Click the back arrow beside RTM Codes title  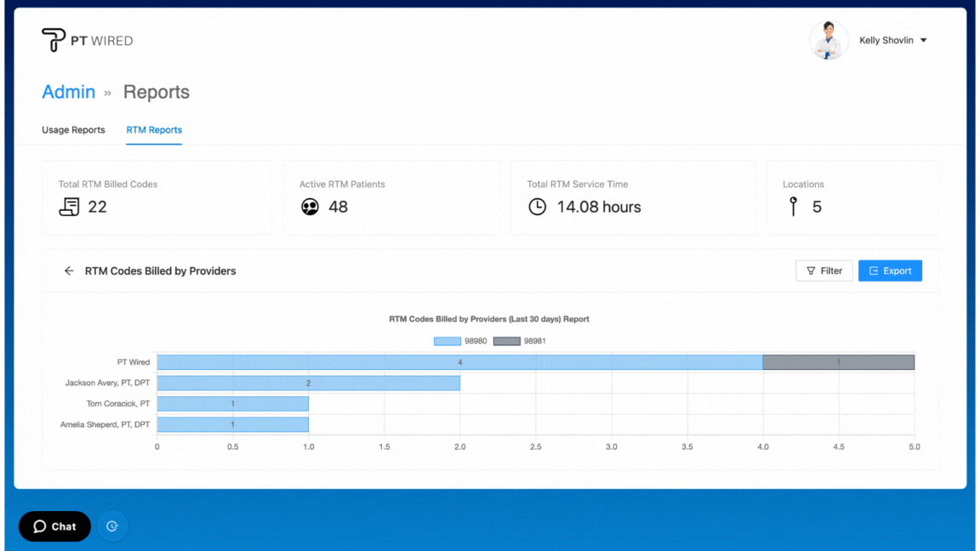69,271
